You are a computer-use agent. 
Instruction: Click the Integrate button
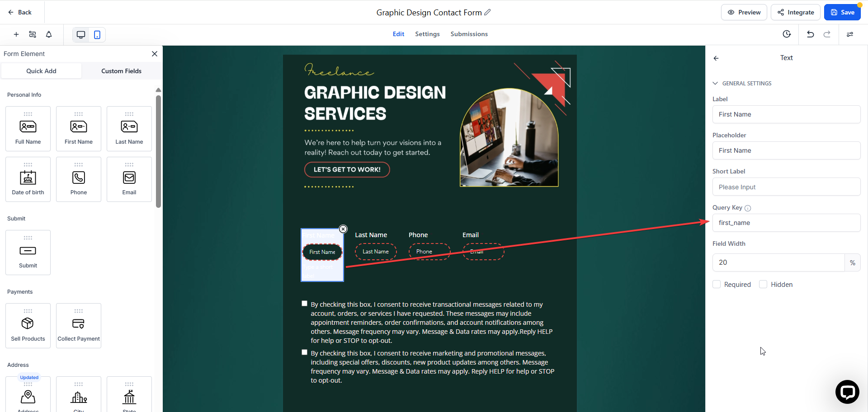coord(795,12)
